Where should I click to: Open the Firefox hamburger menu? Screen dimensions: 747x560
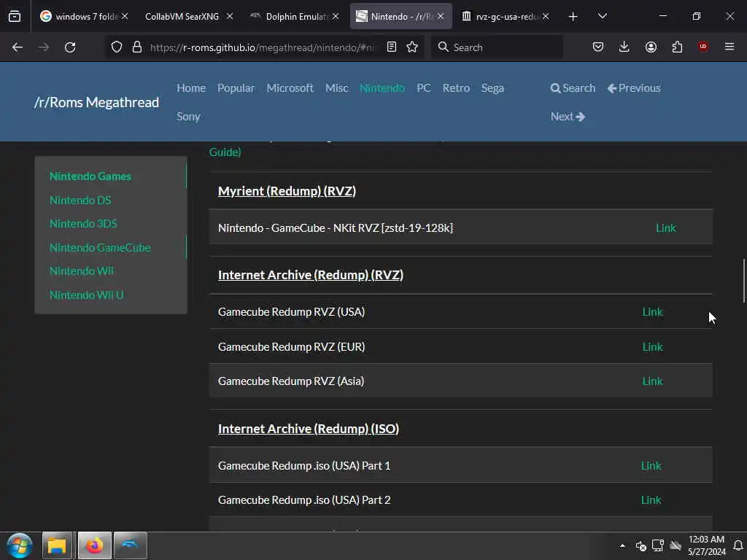[729, 47]
